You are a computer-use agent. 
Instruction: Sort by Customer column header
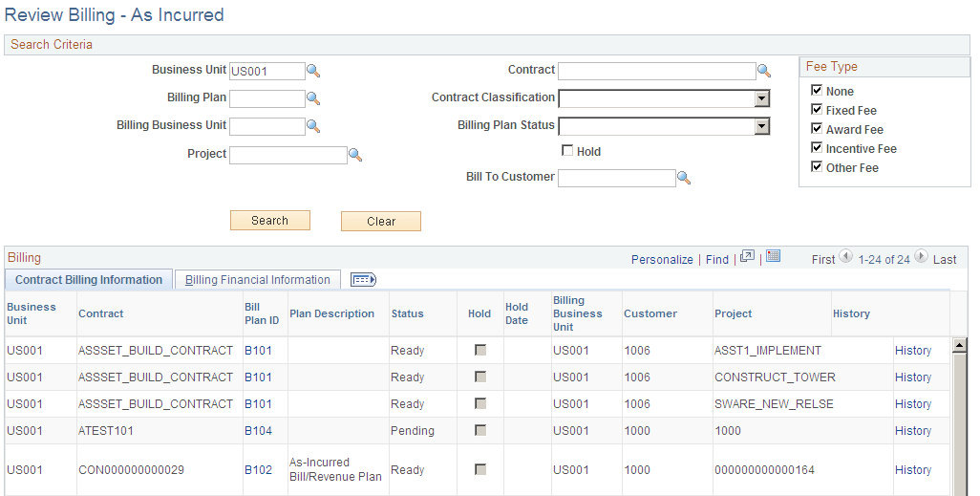coord(650,313)
